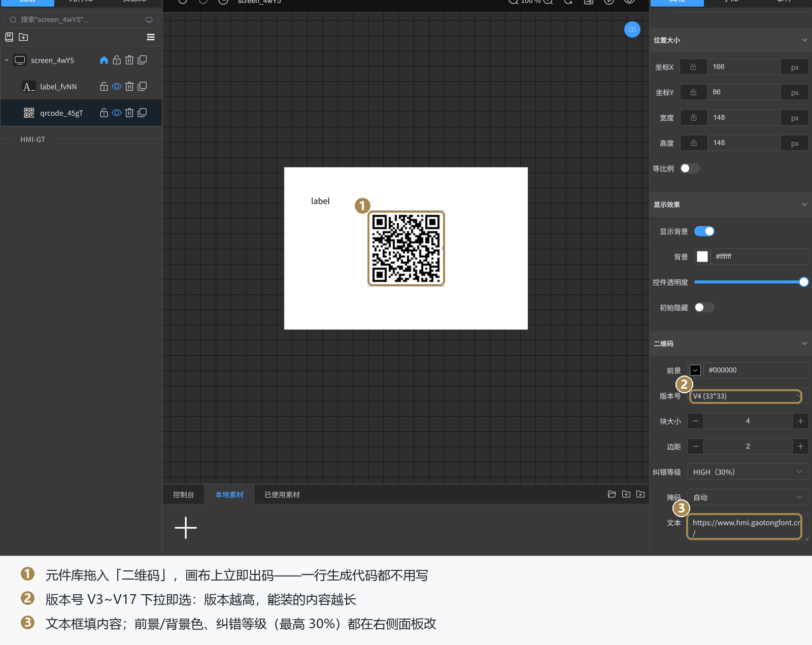Image resolution: width=812 pixels, height=645 pixels.
Task: Open the 版本号 V4 (33*33) dropdown
Action: point(746,396)
